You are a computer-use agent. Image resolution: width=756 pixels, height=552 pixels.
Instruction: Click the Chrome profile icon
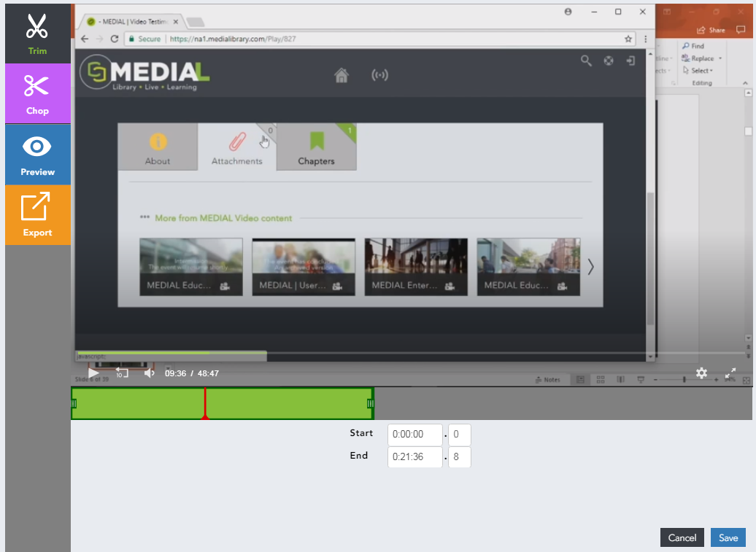pos(568,12)
